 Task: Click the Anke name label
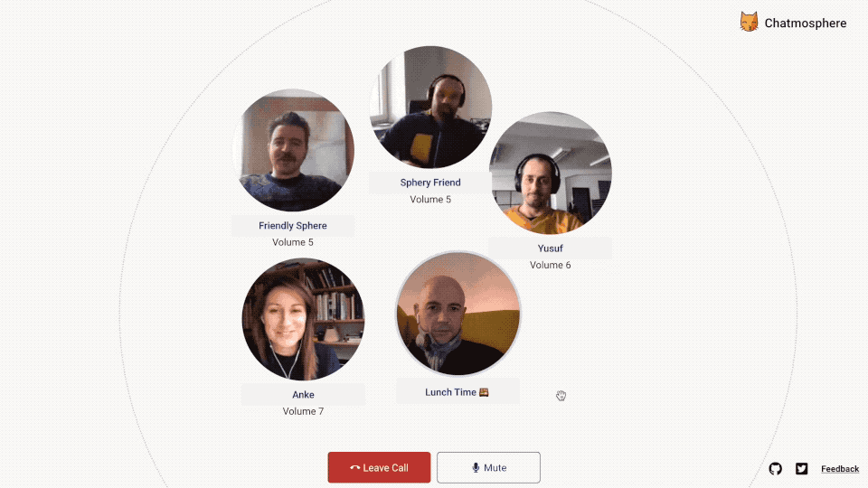tap(304, 395)
